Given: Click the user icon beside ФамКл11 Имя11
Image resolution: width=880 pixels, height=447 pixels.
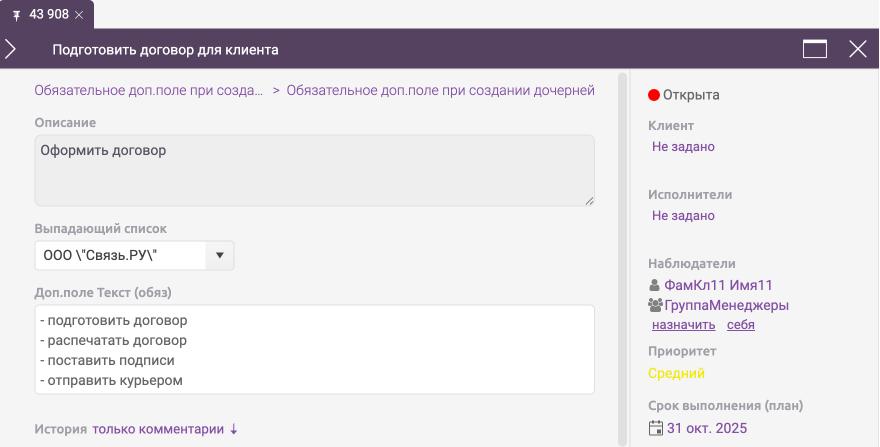Looking at the screenshot, I should point(655,286).
